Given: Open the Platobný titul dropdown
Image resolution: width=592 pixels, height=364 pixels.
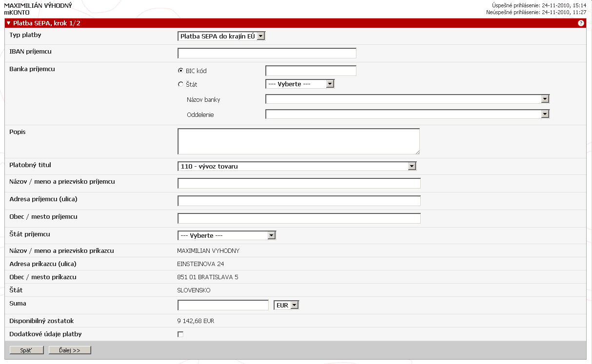Looking at the screenshot, I should coord(297,167).
